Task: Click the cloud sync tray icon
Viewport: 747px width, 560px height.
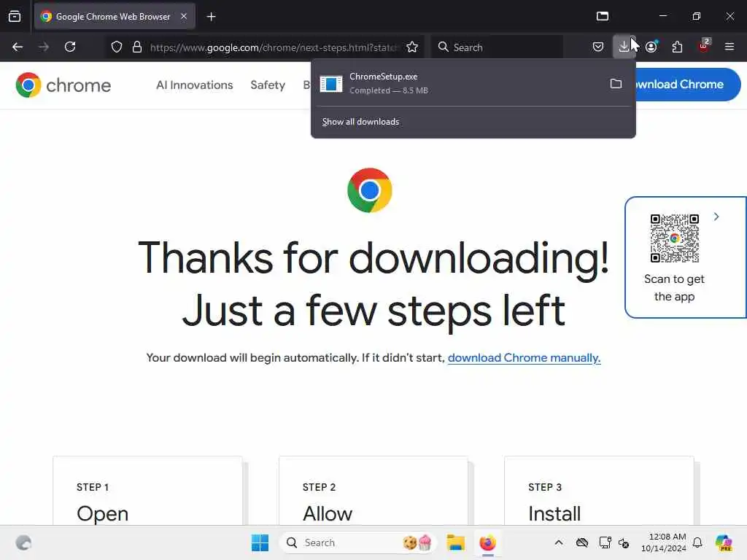Action: tap(581, 542)
